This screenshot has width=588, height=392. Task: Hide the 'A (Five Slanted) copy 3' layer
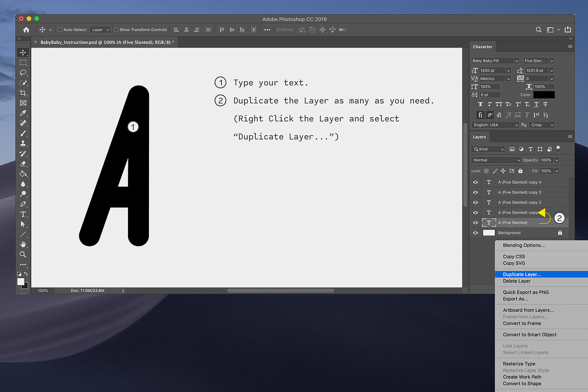point(475,192)
